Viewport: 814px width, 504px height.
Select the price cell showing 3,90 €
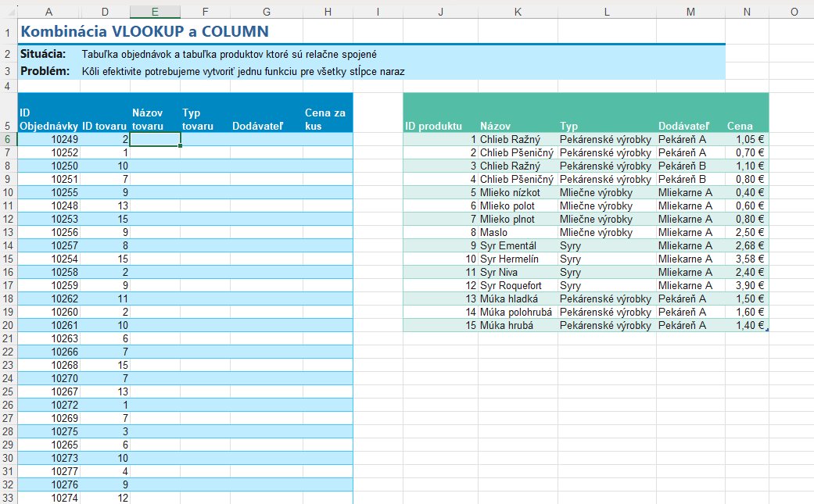click(x=747, y=285)
